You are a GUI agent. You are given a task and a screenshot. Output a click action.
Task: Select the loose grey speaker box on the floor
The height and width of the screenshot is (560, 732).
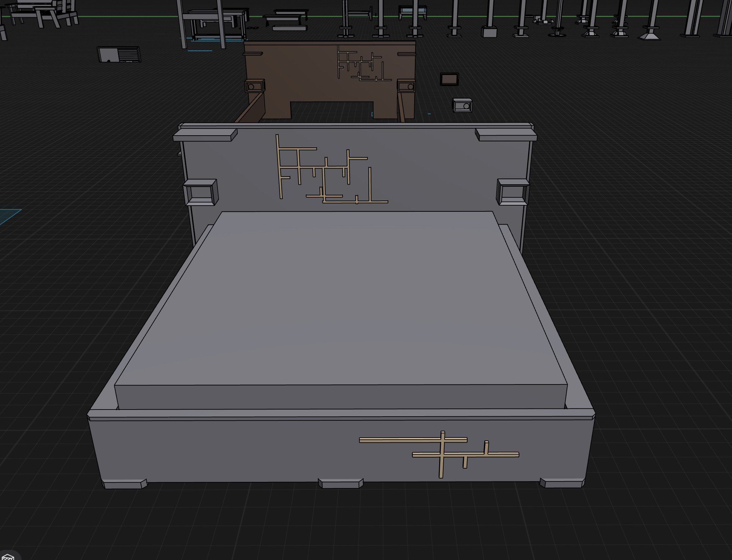(462, 105)
